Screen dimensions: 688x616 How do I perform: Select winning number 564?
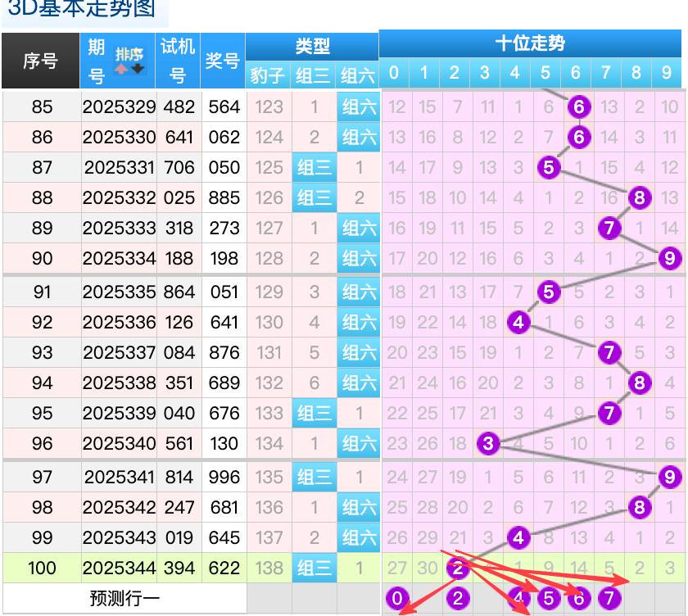click(x=224, y=106)
